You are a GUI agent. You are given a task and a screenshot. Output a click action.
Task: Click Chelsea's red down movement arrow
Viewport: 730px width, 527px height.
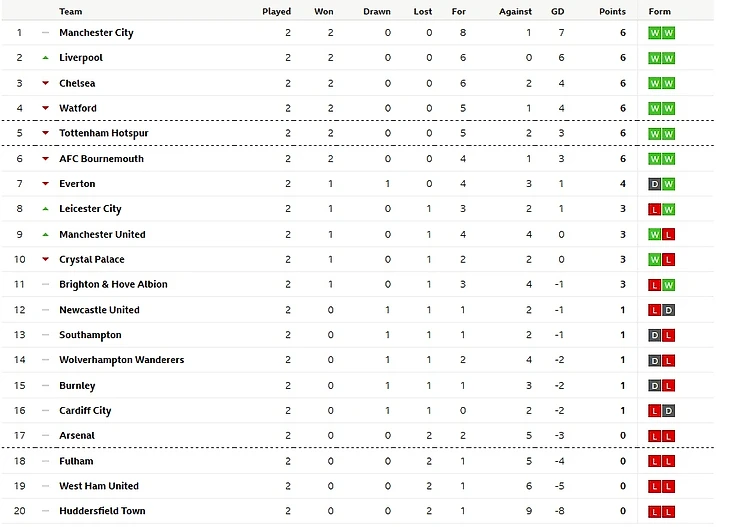pos(45,83)
